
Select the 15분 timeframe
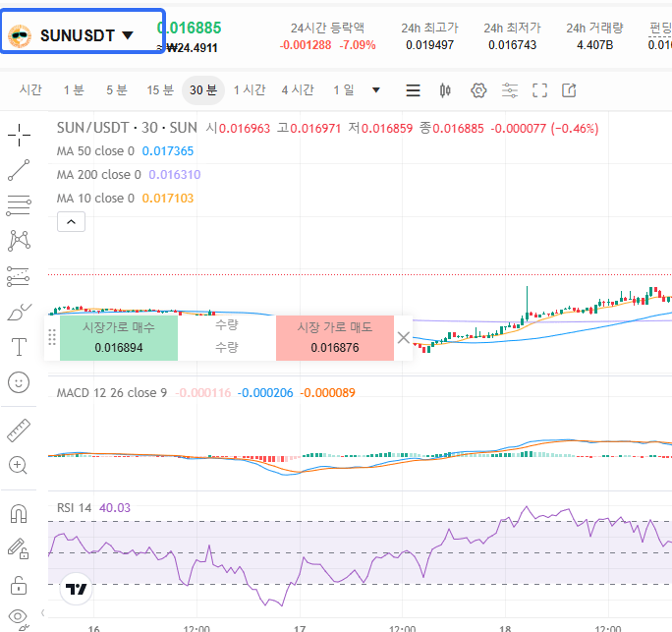pyautogui.click(x=160, y=90)
